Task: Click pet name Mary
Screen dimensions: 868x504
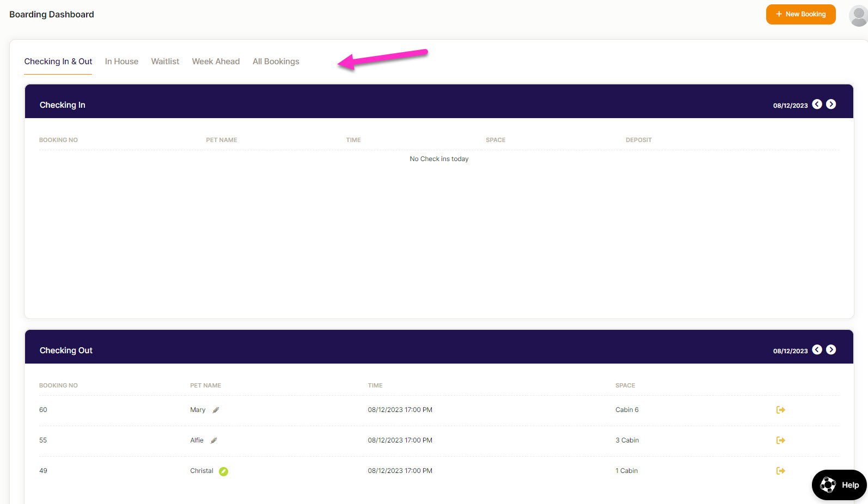Action: tap(198, 410)
